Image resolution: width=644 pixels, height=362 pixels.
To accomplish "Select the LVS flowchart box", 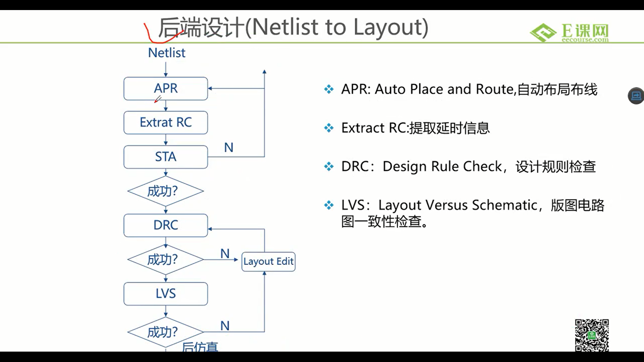I will (x=166, y=294).
